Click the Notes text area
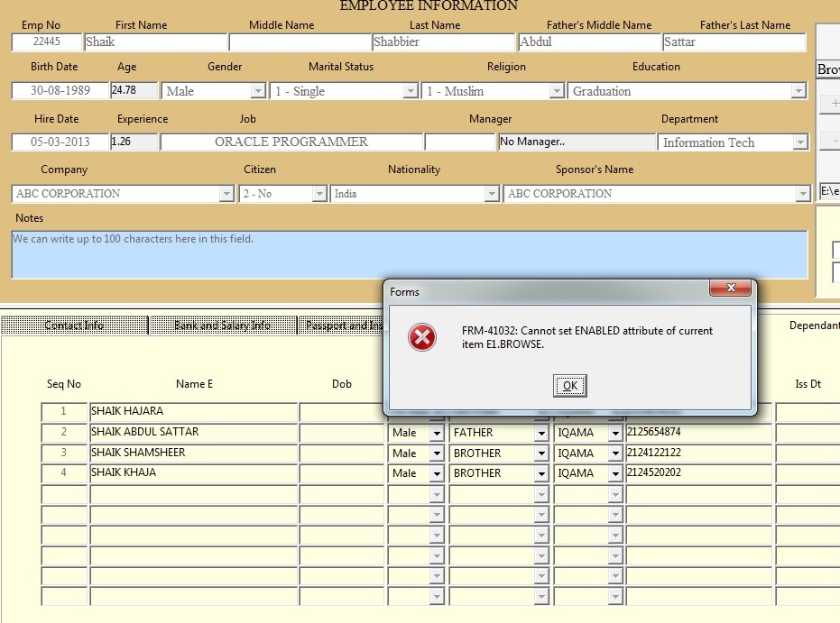 click(409, 254)
